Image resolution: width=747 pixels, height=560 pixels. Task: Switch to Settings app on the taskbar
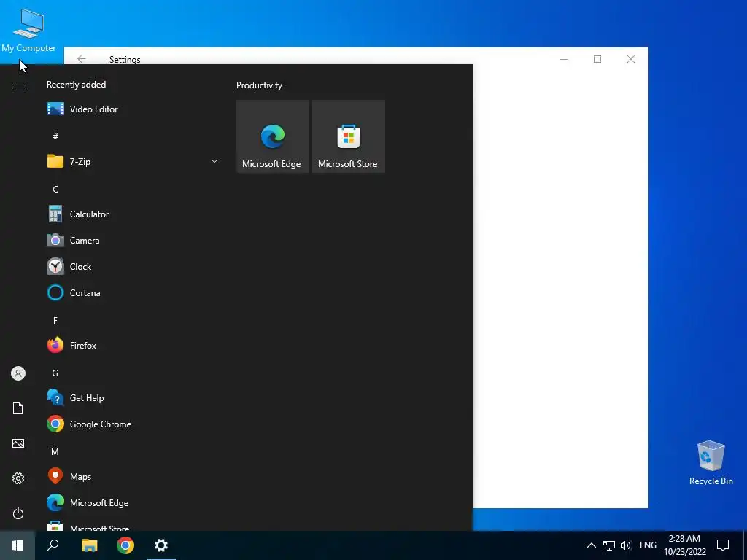pyautogui.click(x=161, y=545)
